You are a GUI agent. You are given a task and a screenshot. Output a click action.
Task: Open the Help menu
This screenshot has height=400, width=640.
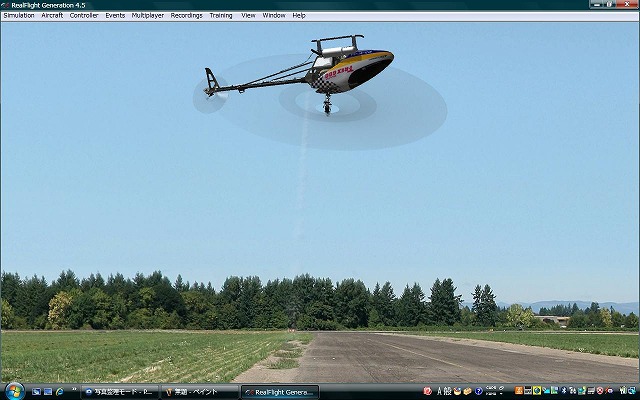pyautogui.click(x=299, y=16)
